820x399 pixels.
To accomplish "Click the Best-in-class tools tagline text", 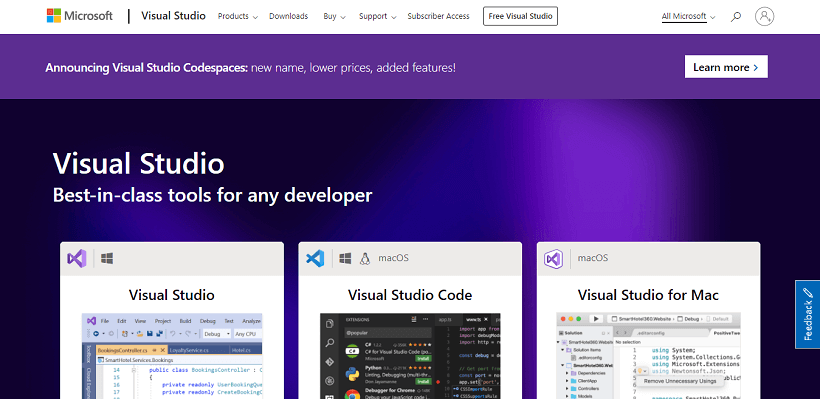I will (212, 195).
